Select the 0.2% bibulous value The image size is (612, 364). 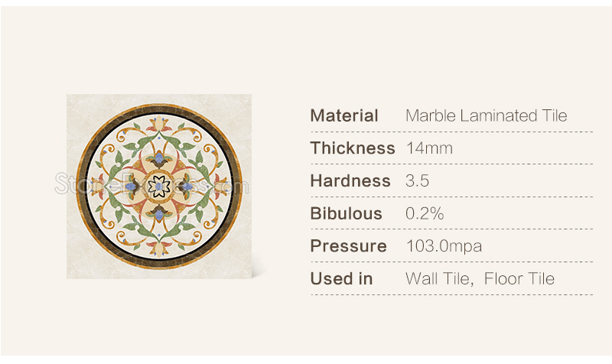coord(425,213)
